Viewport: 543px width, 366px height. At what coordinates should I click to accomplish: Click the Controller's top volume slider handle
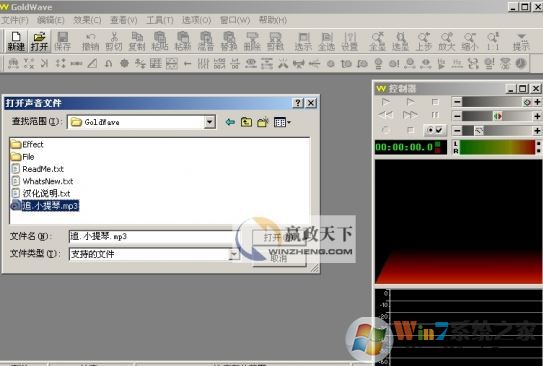click(x=527, y=102)
